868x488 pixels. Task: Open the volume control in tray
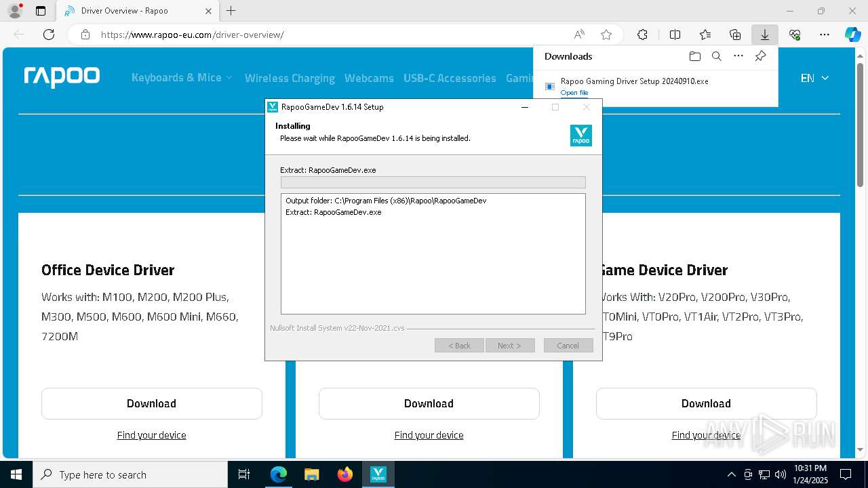click(781, 474)
